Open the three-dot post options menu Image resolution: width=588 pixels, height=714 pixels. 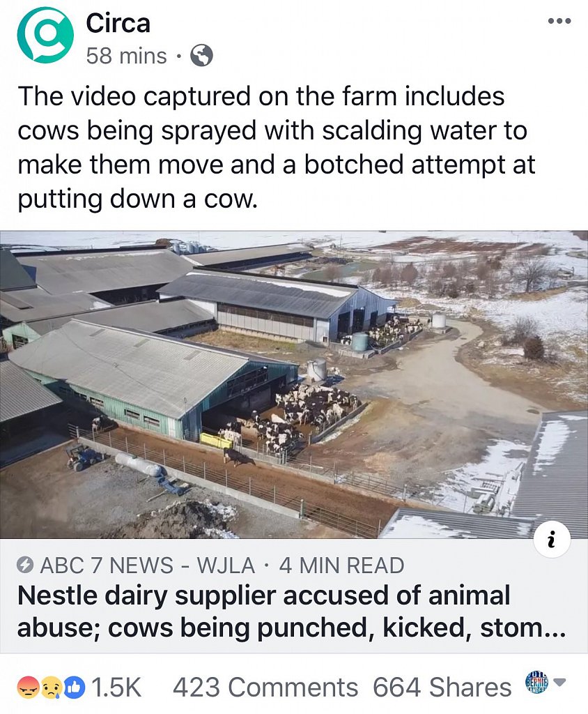tap(559, 21)
